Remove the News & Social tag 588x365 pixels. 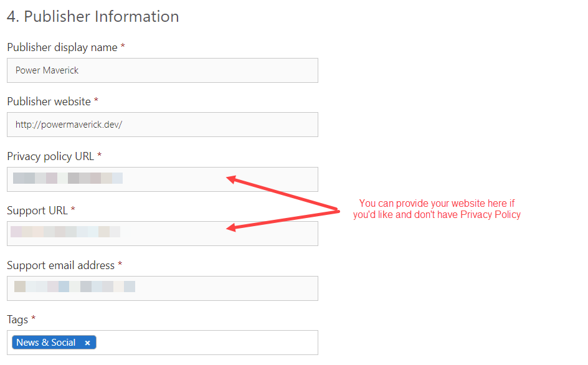coord(88,343)
